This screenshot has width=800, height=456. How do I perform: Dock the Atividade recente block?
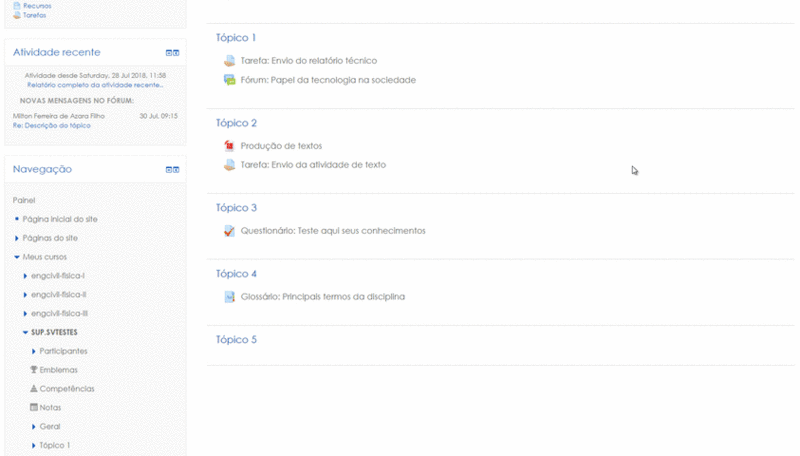coord(176,53)
